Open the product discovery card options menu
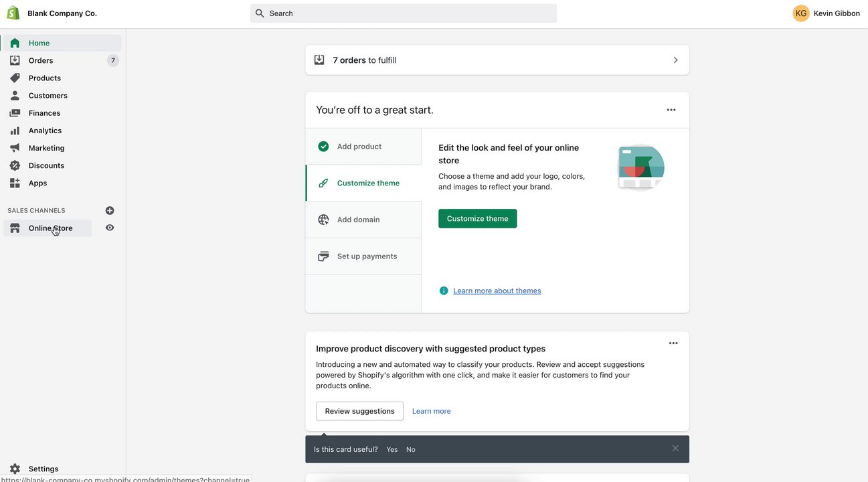Image resolution: width=868 pixels, height=482 pixels. click(x=673, y=343)
